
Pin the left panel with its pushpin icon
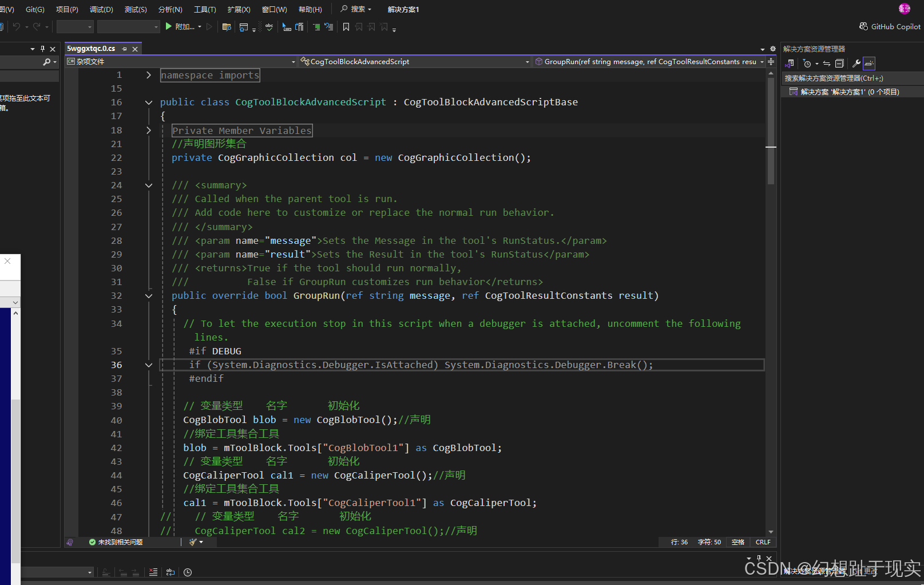tap(42, 49)
